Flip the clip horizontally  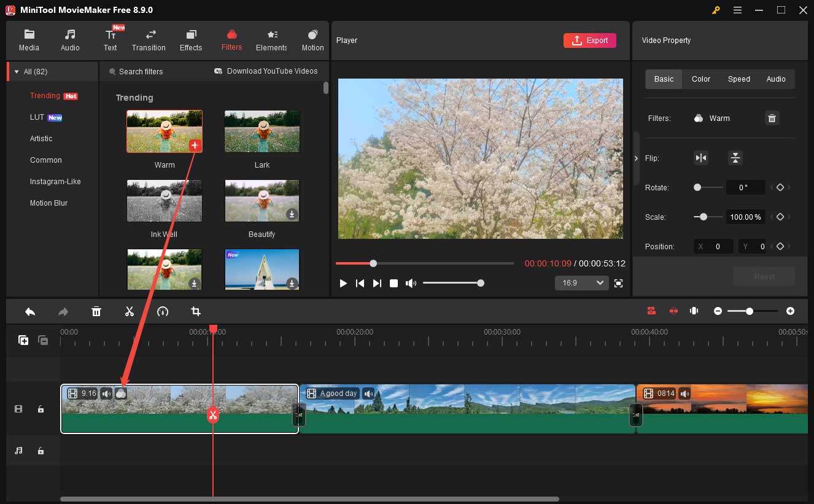pyautogui.click(x=701, y=158)
